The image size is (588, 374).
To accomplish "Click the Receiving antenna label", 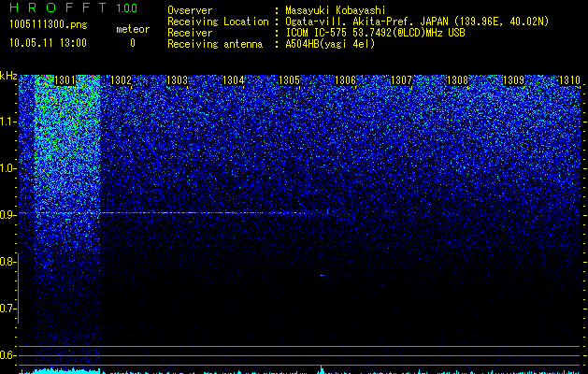I will tap(215, 44).
